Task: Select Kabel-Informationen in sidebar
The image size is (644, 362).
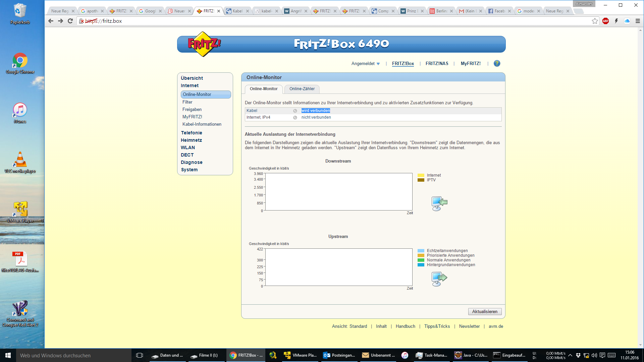Action: point(202,124)
